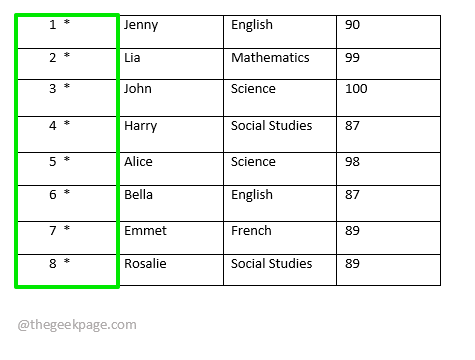
Task: Click the Harry name cell
Action: (171, 135)
